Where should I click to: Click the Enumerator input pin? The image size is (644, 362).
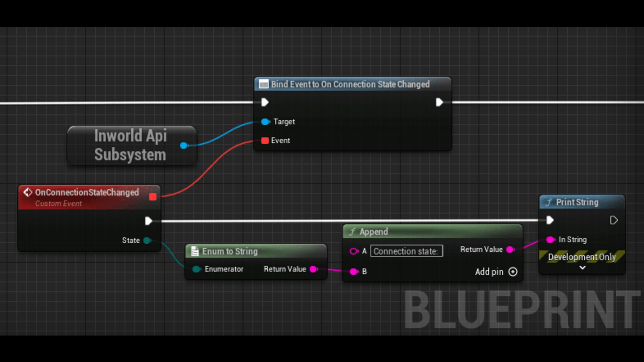[x=196, y=269]
